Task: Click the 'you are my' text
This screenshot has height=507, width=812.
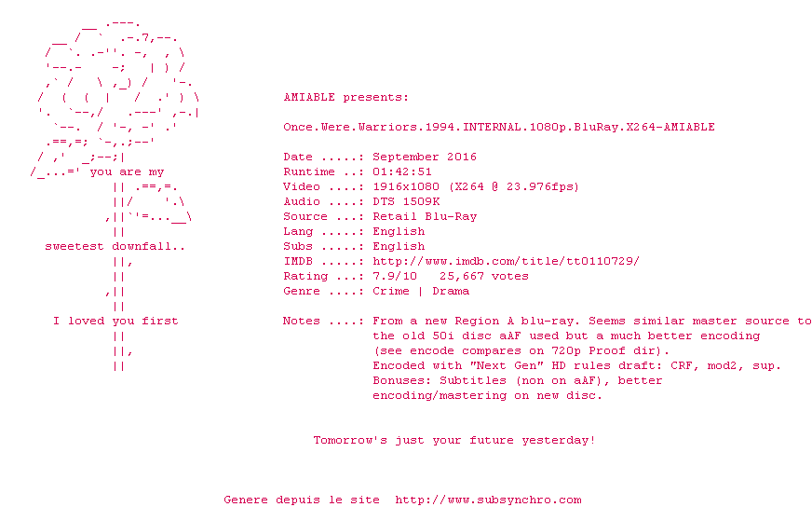Action: point(127,172)
